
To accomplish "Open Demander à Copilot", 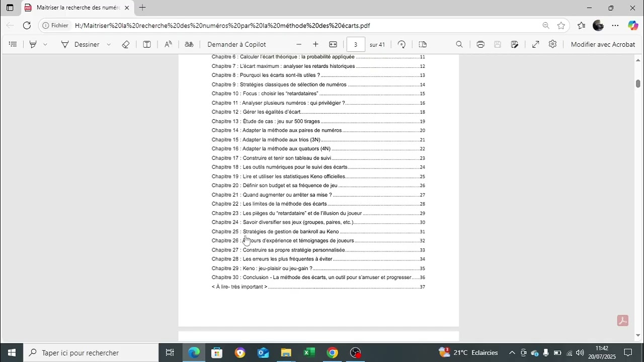I will 236,44.
